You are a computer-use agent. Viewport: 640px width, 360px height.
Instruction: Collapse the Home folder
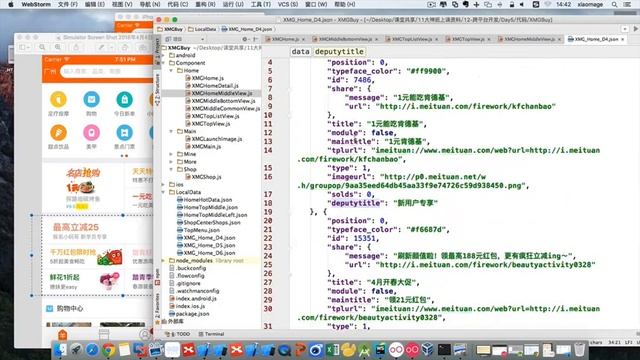point(171,71)
